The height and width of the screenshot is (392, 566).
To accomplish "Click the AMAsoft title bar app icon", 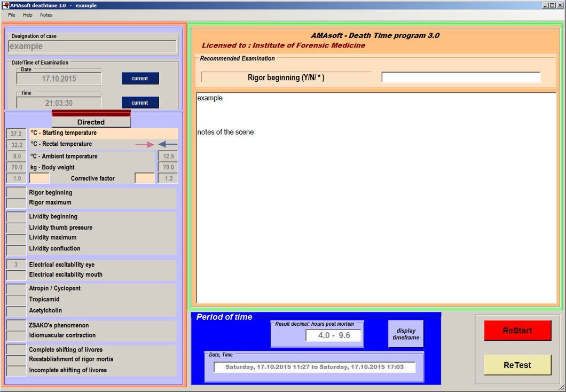I will pyautogui.click(x=5, y=5).
